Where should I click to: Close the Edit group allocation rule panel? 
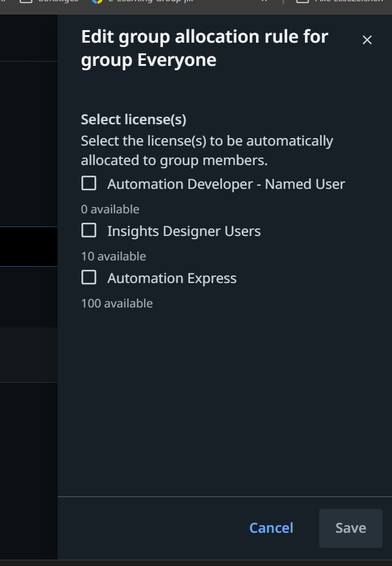pos(368,40)
